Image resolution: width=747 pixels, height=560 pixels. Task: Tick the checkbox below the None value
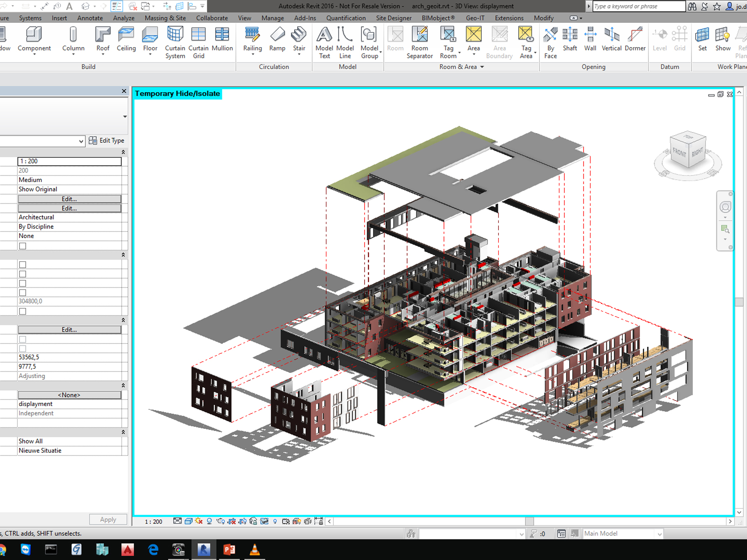point(22,246)
